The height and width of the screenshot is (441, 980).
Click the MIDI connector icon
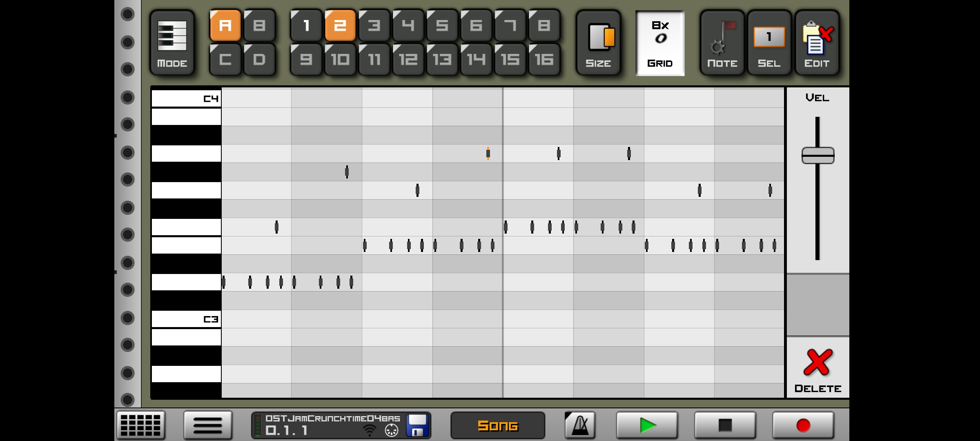coord(391,430)
